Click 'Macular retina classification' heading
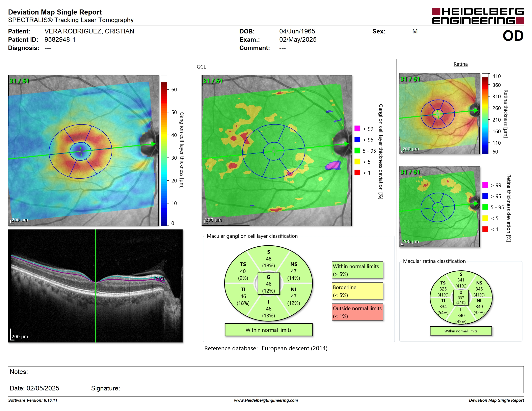 pos(434,261)
